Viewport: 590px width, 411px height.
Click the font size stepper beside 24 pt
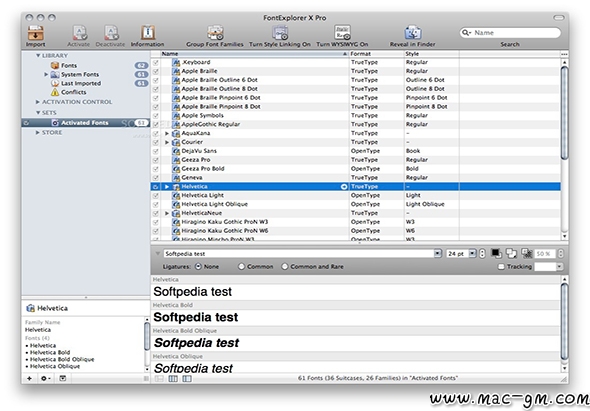pos(482,253)
